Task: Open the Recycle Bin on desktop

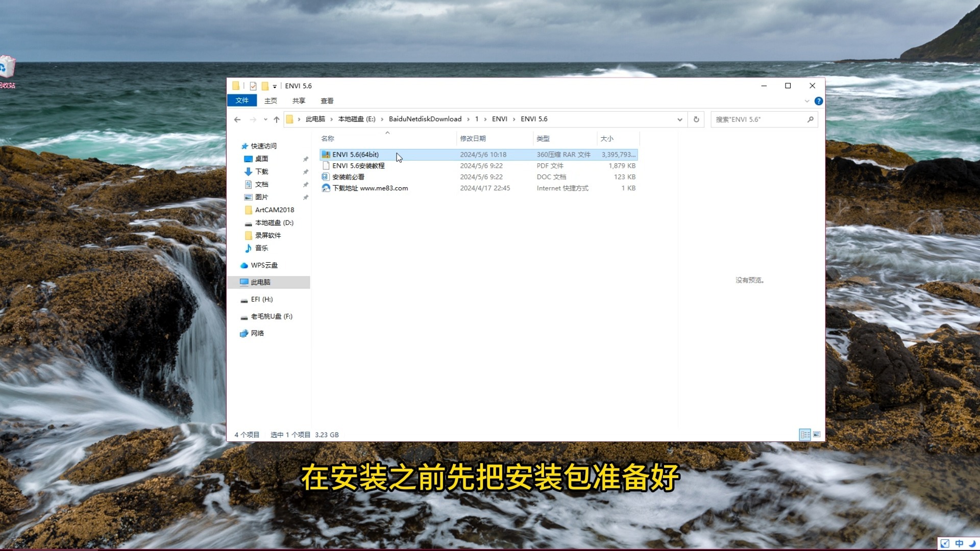Action: point(7,71)
